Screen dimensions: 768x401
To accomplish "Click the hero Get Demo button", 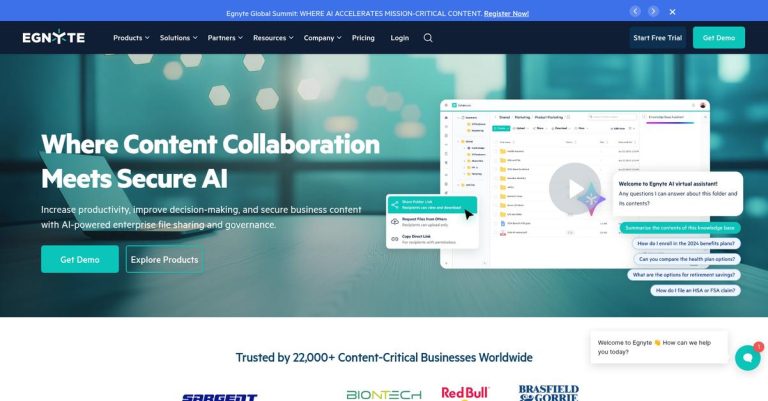I will tap(80, 259).
